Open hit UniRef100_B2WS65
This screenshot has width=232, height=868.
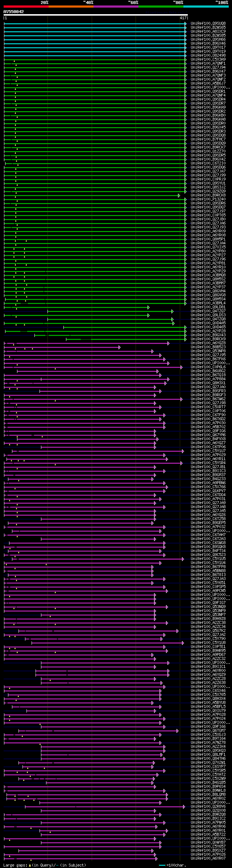(208, 28)
